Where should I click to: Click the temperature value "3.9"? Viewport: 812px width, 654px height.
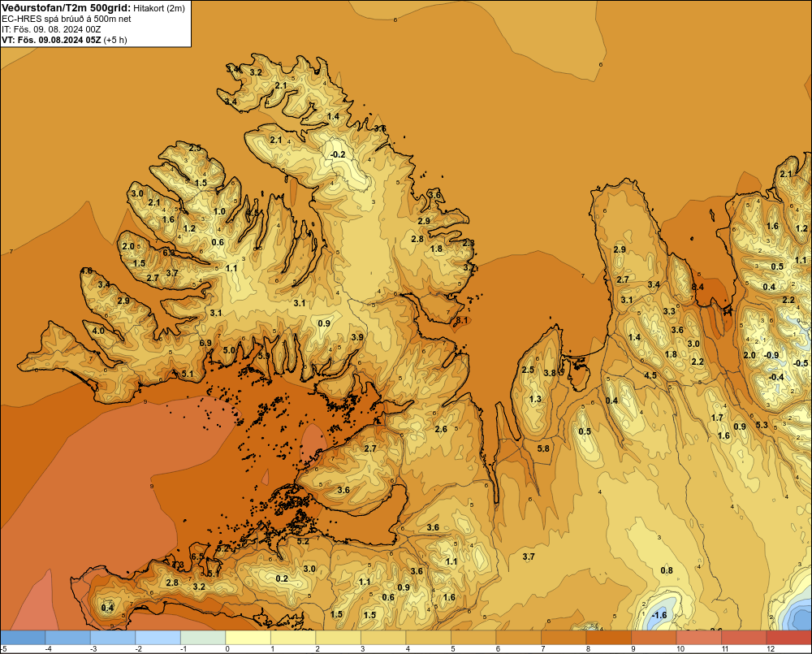tap(357, 337)
